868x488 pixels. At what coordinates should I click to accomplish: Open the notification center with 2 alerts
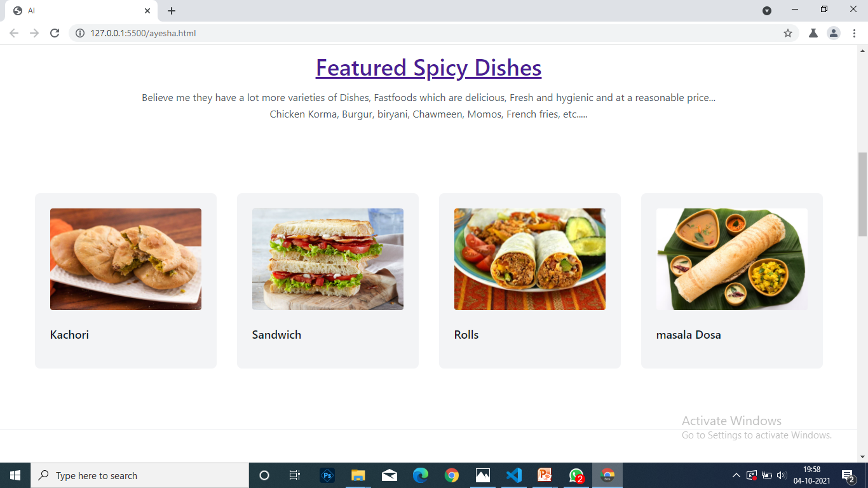(x=847, y=475)
